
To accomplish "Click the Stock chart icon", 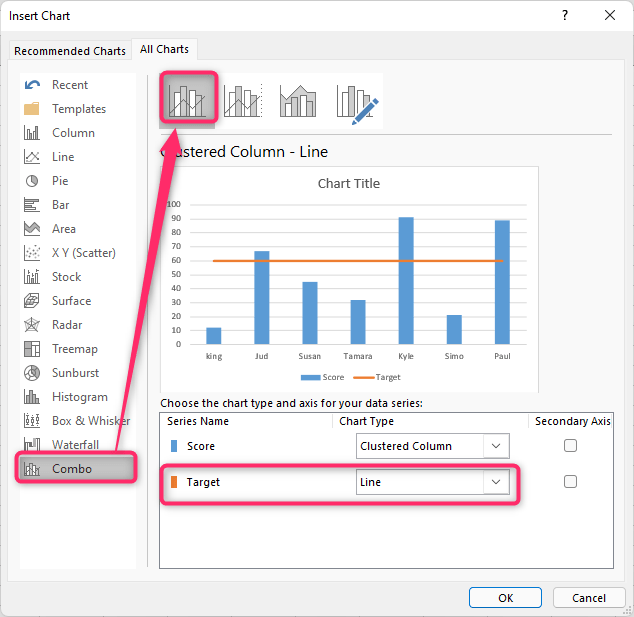I will click(x=32, y=277).
